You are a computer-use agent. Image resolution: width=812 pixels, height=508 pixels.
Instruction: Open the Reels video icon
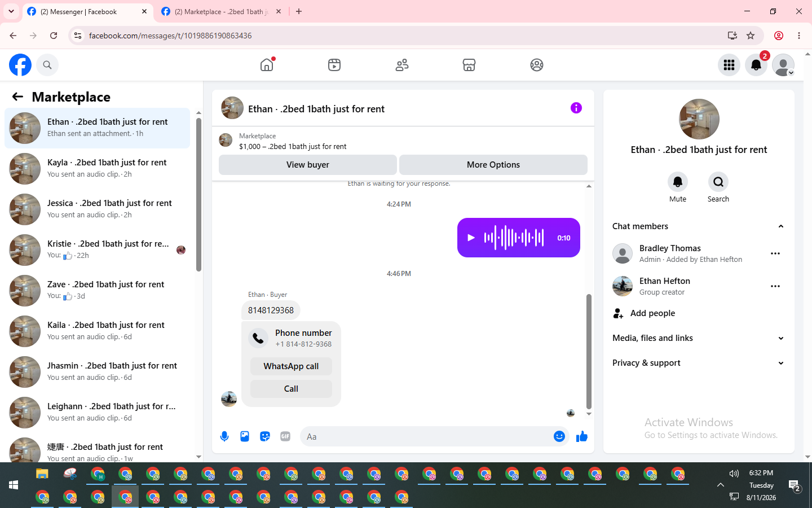coord(334,65)
